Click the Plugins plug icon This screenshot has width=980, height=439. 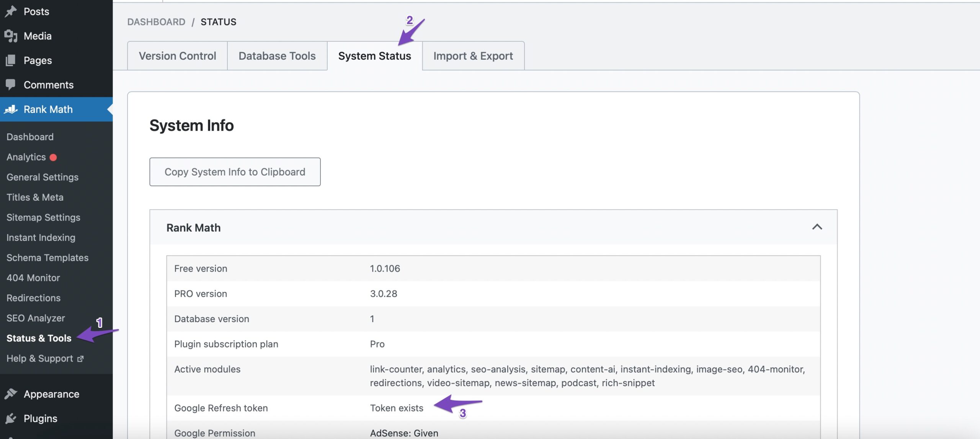coord(11,418)
